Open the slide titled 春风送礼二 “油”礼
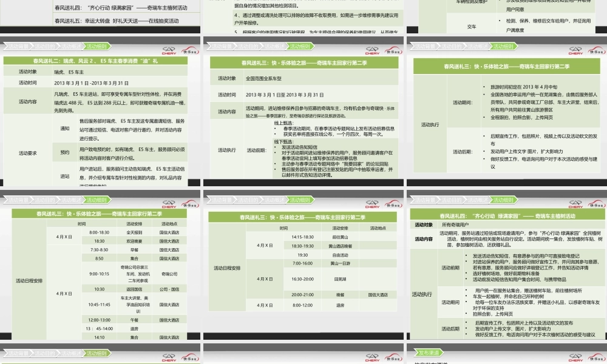The height and width of the screenshot is (364, 607). pyautogui.click(x=95, y=61)
